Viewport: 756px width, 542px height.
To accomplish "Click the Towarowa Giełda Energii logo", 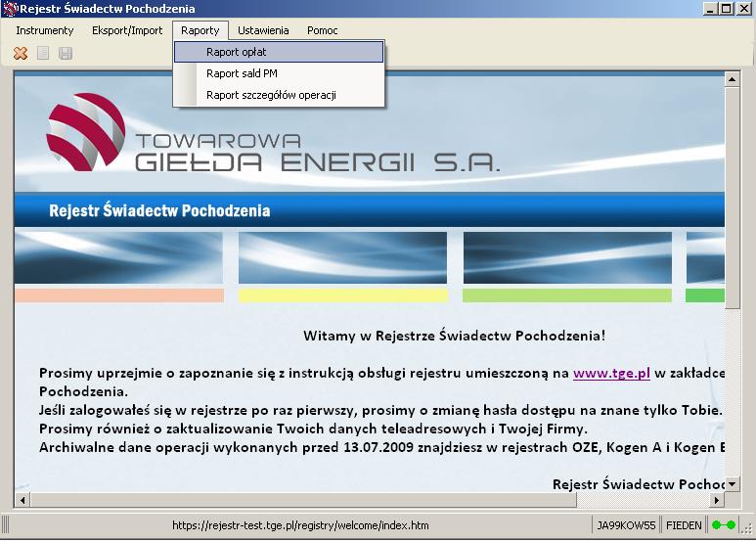I will [273, 133].
